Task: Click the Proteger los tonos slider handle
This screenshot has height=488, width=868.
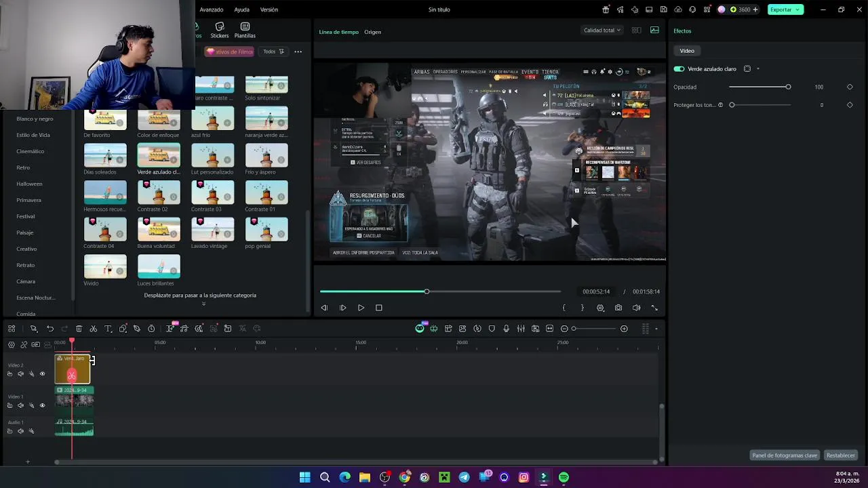Action: pos(732,105)
